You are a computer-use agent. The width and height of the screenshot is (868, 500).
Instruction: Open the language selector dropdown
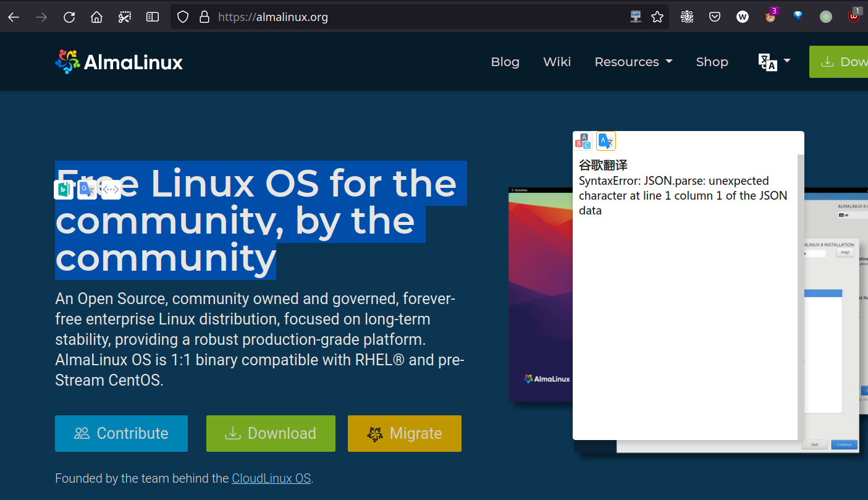(774, 62)
